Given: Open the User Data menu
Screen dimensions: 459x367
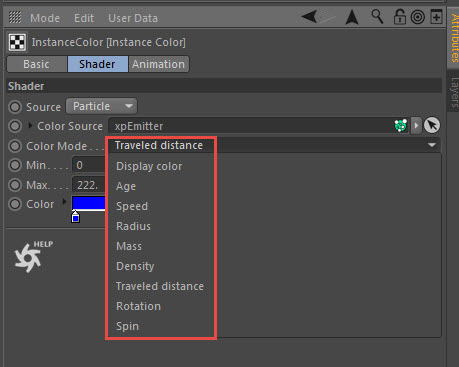Looking at the screenshot, I should [133, 18].
